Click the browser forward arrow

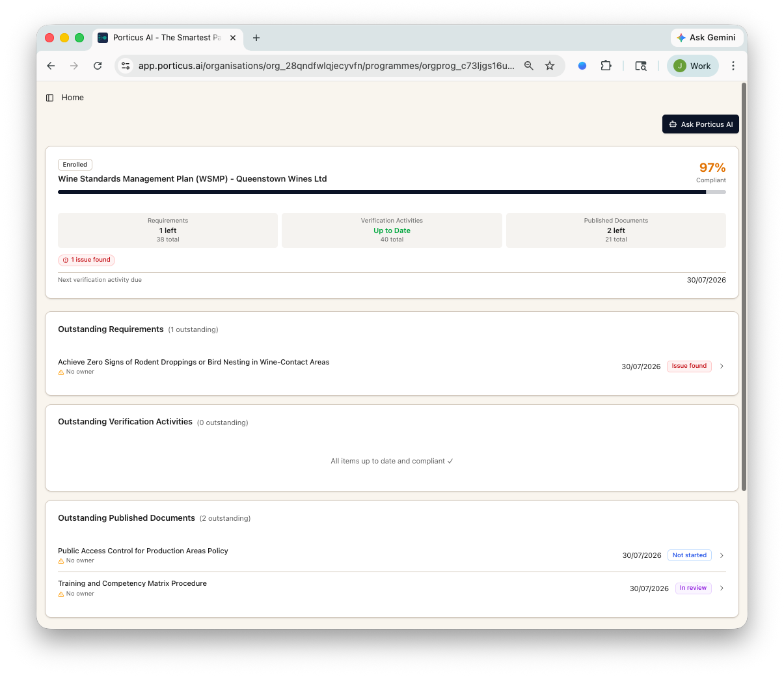74,66
